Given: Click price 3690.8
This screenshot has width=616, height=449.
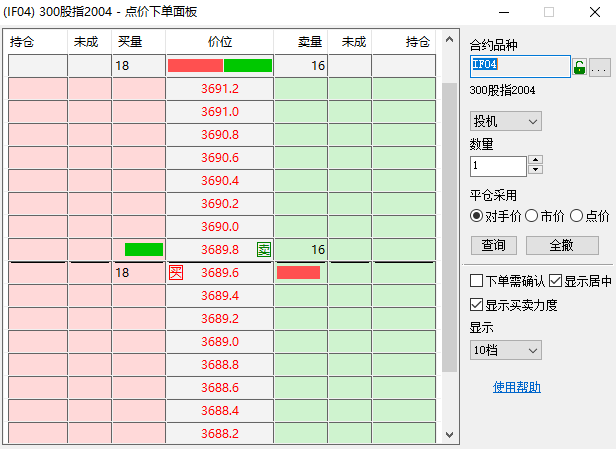Looking at the screenshot, I should [x=220, y=134].
